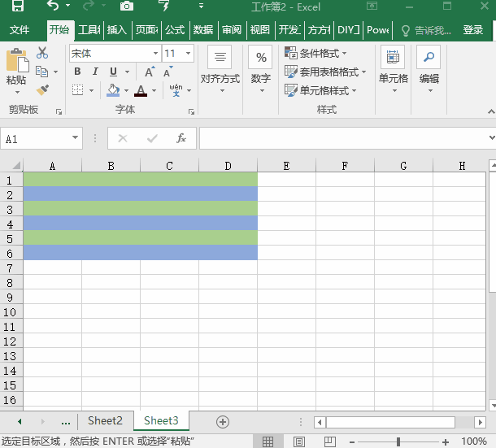Screen dimensions: 496x448
Task: Click the Insert Function fx icon
Action: [x=181, y=138]
